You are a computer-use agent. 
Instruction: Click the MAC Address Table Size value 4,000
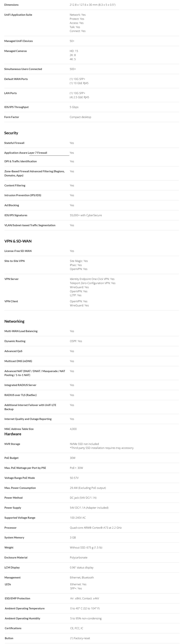point(73,429)
